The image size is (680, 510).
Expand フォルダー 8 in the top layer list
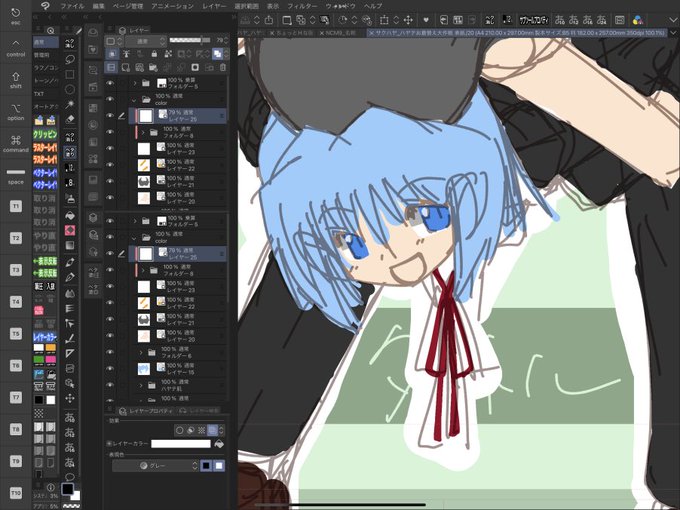[x=143, y=132]
